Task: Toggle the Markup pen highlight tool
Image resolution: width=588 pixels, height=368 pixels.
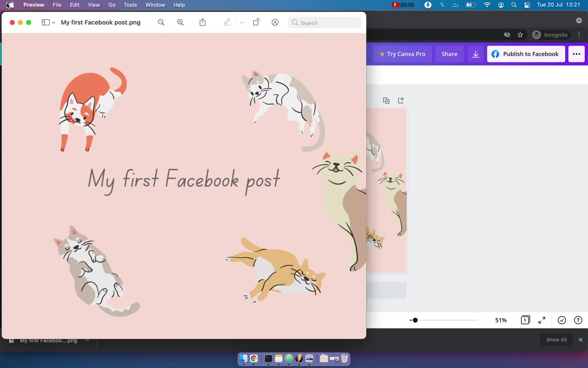Action: 227,22
